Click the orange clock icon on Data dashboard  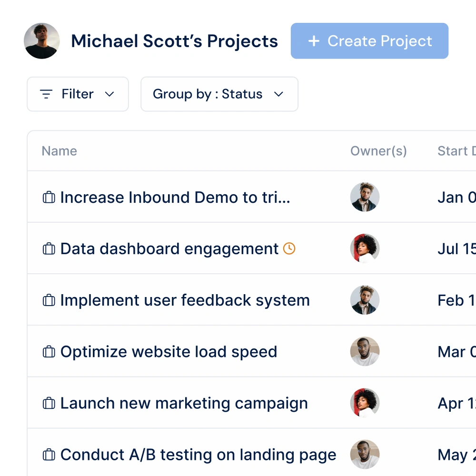pos(289,248)
